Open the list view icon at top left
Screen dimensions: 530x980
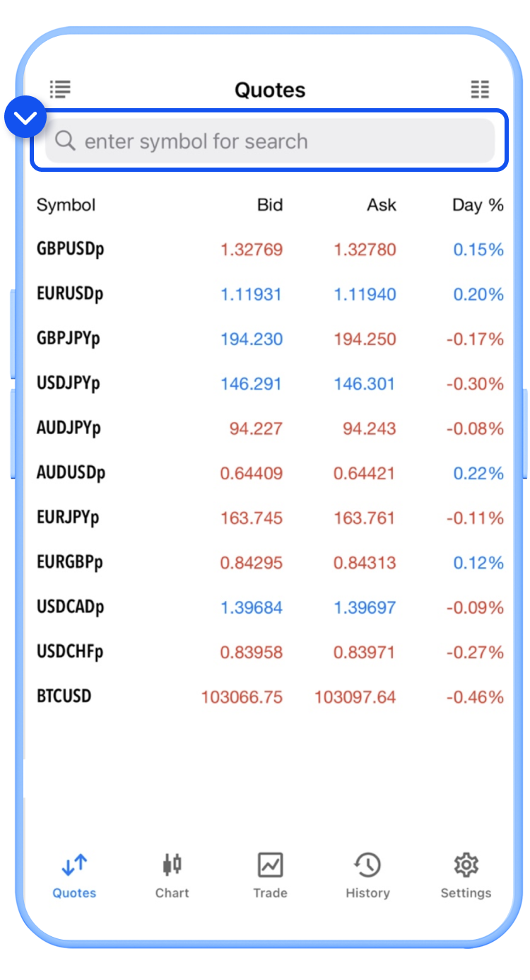[61, 89]
